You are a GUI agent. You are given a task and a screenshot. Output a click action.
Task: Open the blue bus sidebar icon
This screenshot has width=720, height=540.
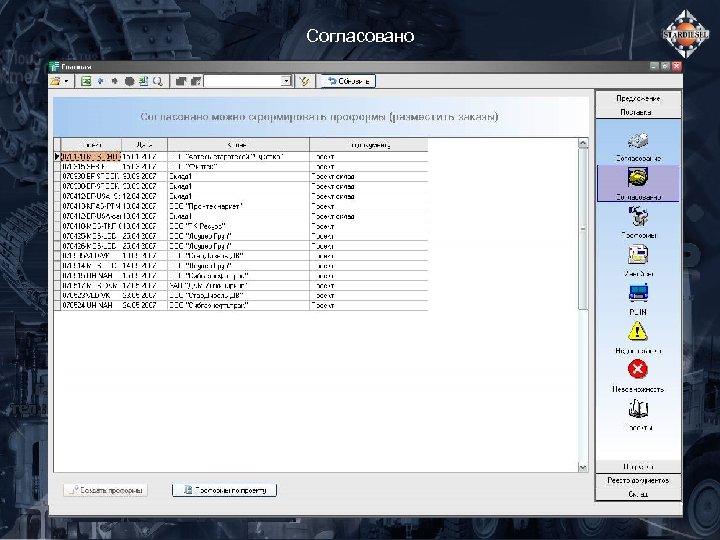[638, 293]
